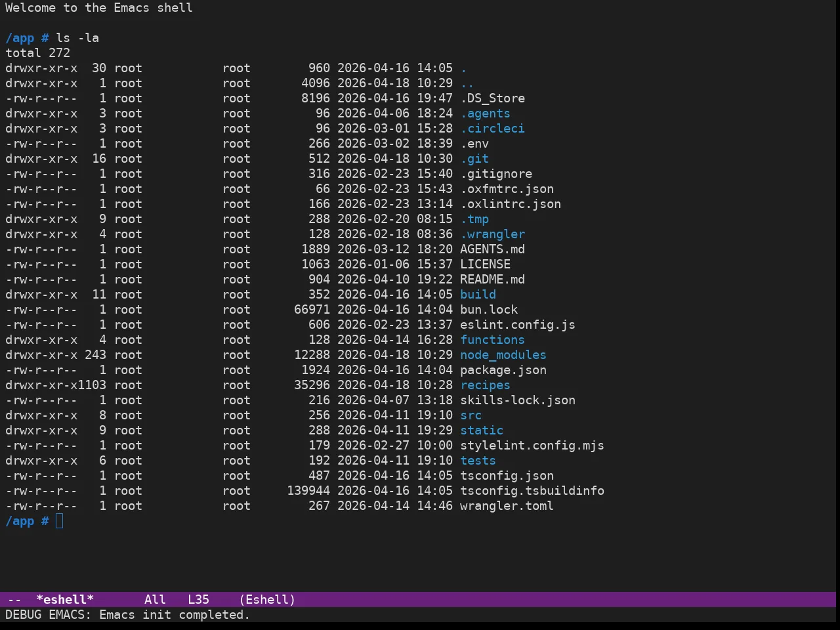The image size is (840, 630).
Task: Click the .agents directory name
Action: (x=485, y=114)
